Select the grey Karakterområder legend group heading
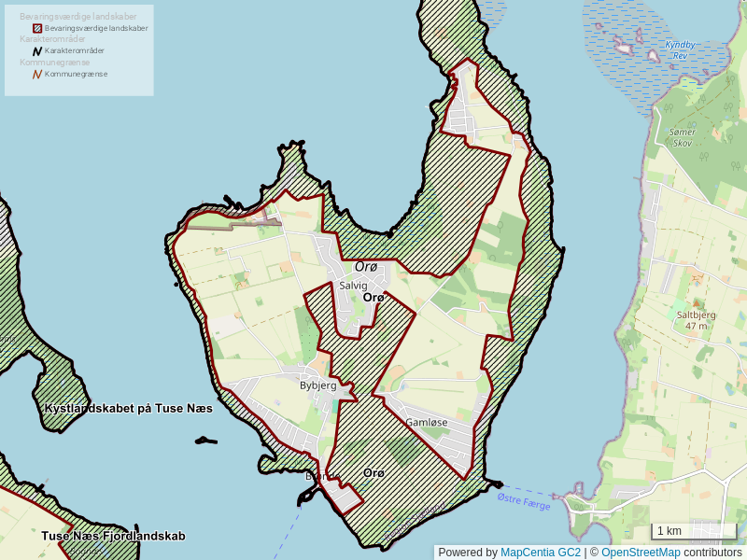Image resolution: width=747 pixels, height=560 pixels. [x=52, y=39]
